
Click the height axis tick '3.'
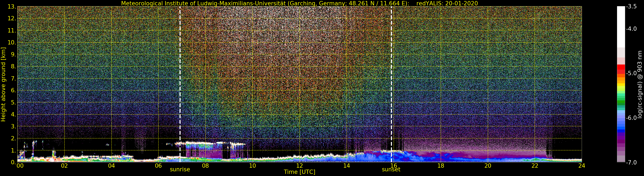point(13,126)
